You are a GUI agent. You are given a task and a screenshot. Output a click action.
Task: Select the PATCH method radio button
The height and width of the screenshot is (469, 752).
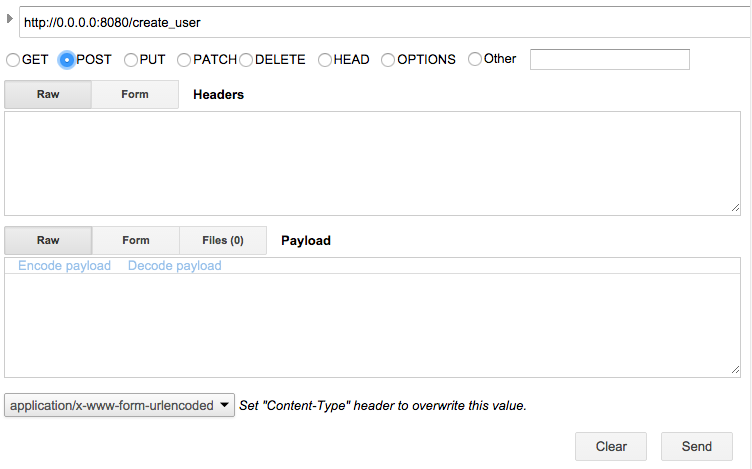184,60
